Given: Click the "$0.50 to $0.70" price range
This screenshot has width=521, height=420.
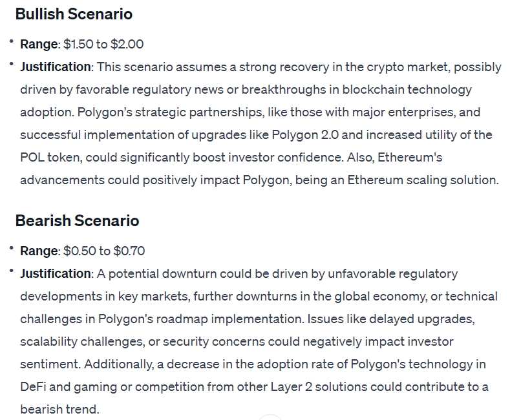Looking at the screenshot, I should pos(103,251).
